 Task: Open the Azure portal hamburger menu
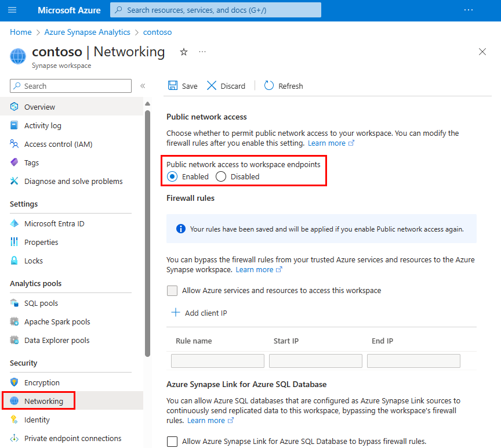11,10
